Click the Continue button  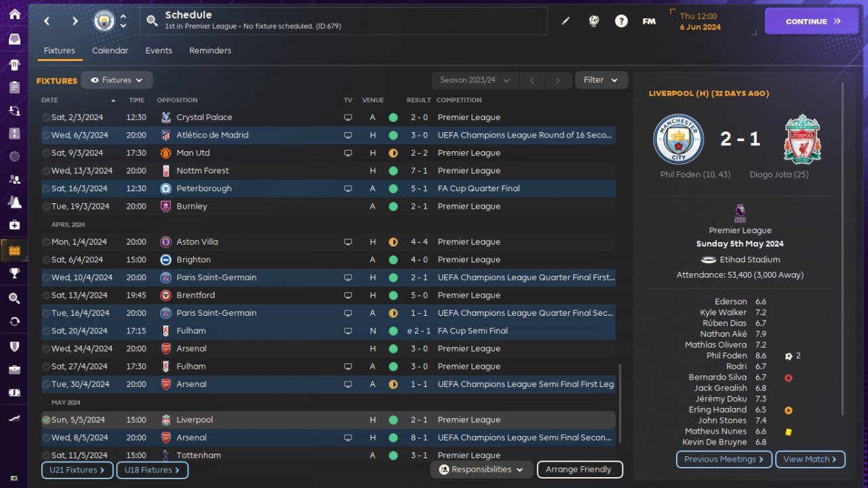(x=812, y=21)
